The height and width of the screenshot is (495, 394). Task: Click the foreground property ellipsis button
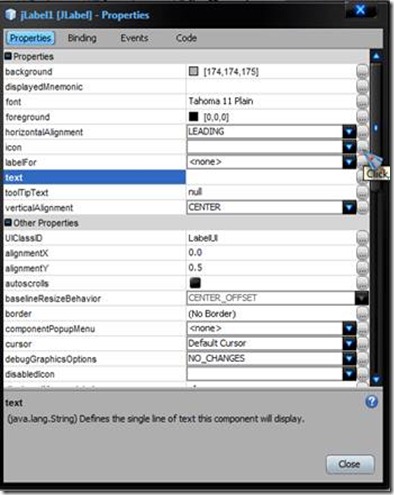(362, 117)
